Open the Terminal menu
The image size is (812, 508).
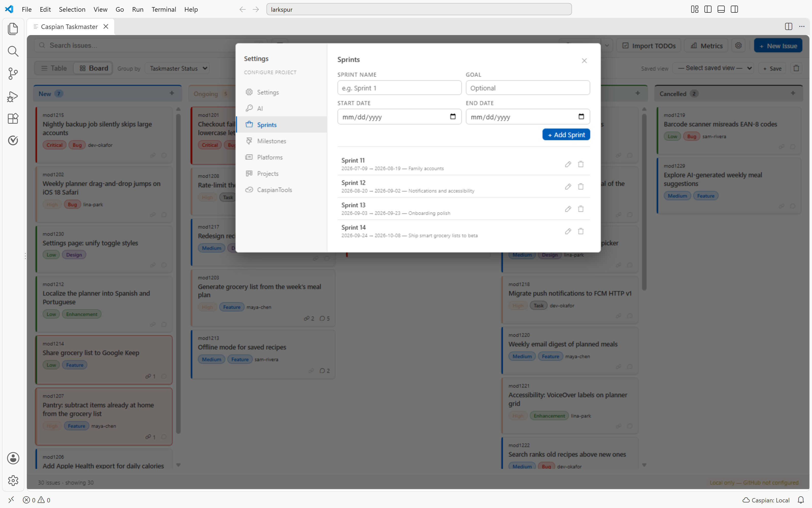pos(164,9)
